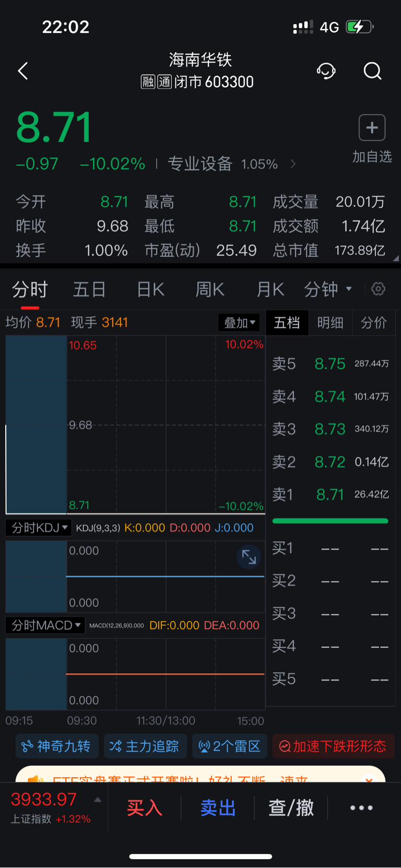Expand quote details corner triangle
Screen dimensions: 401x868
click(x=396, y=258)
